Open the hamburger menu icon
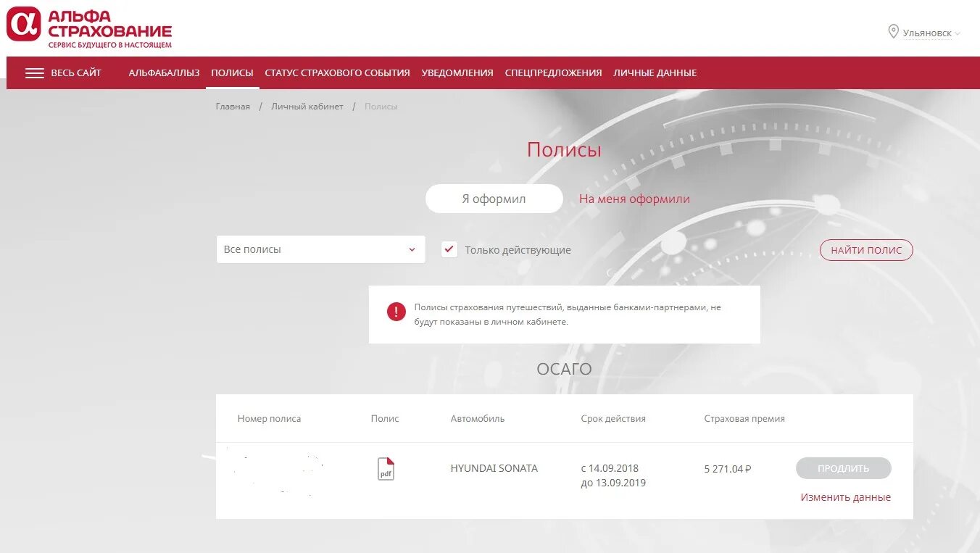 pyautogui.click(x=35, y=73)
